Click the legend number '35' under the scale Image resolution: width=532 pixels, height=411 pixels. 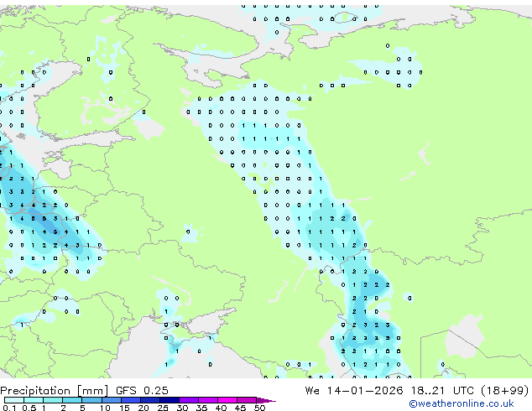pos(201,408)
